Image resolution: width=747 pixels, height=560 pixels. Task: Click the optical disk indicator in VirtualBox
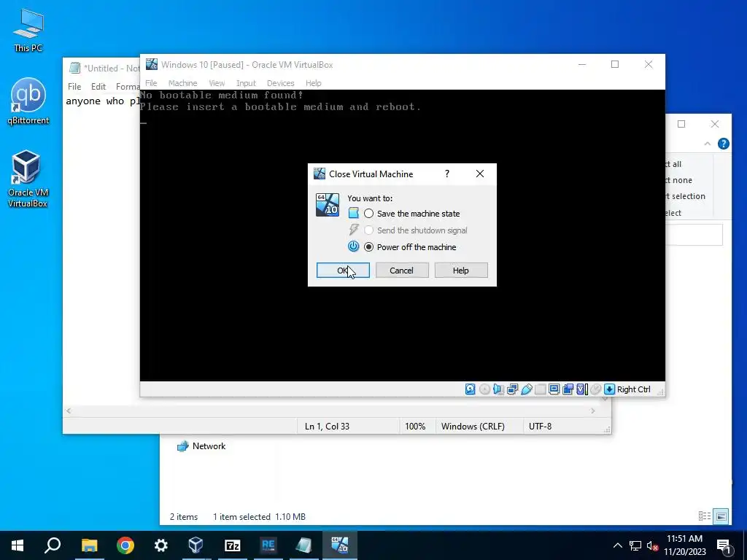point(484,389)
